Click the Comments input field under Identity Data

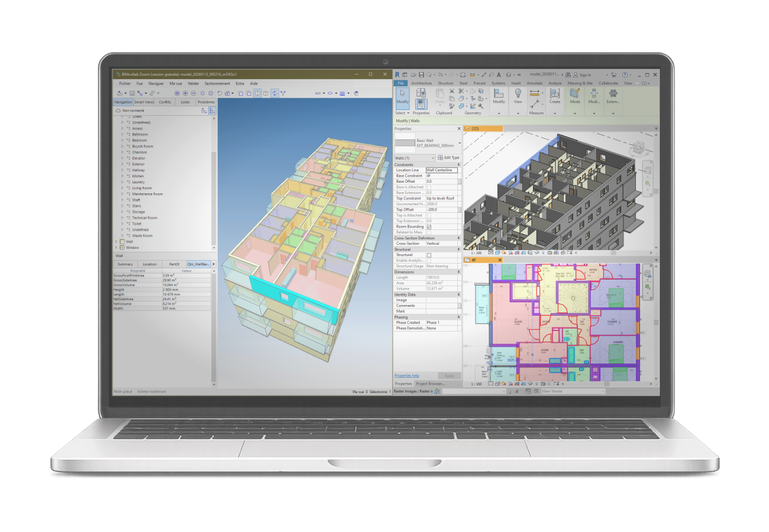pyautogui.click(x=442, y=306)
